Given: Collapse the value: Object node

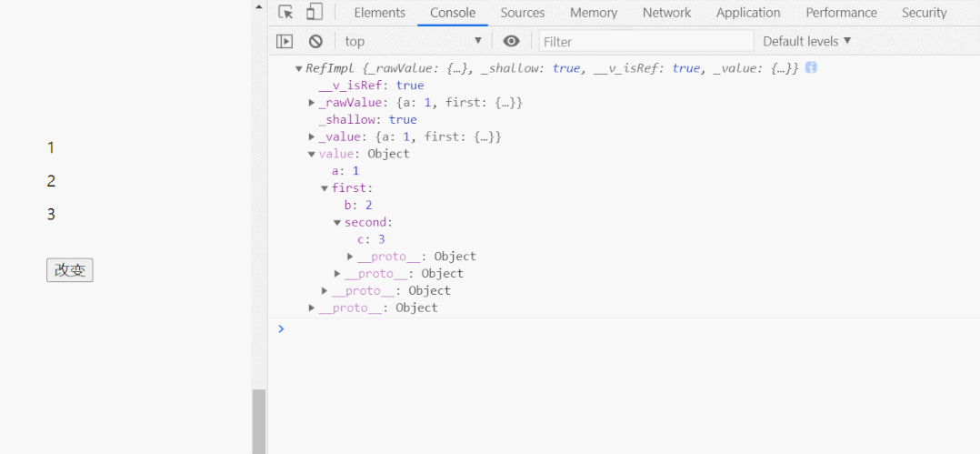Looking at the screenshot, I should click(x=312, y=154).
